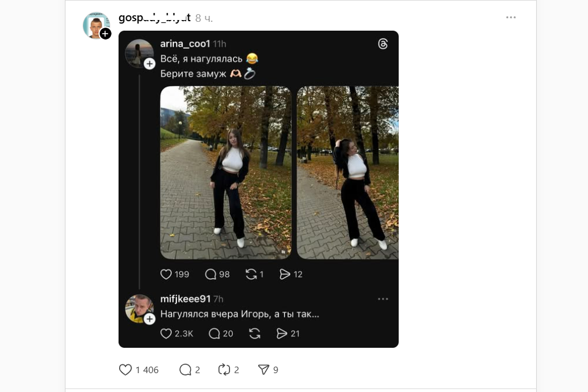Open the right cropped park photo

347,172
